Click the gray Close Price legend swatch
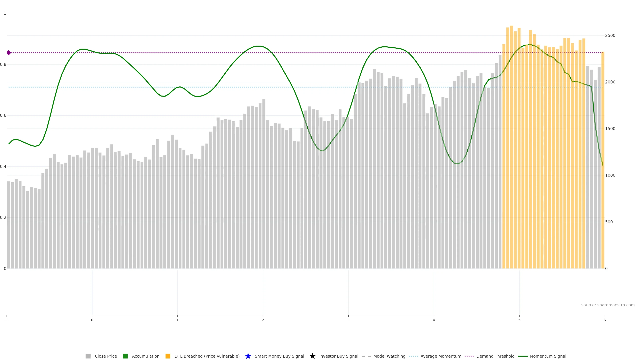 [88, 356]
